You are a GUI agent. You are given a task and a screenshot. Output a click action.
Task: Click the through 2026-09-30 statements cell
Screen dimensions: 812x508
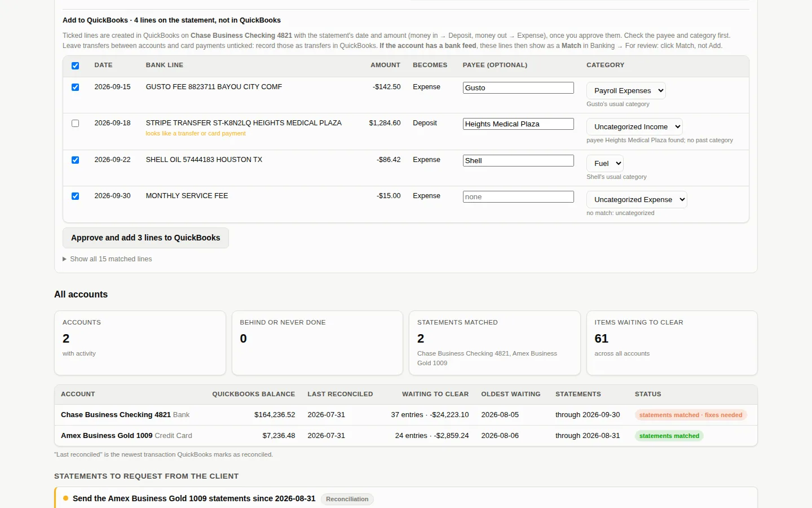588,415
